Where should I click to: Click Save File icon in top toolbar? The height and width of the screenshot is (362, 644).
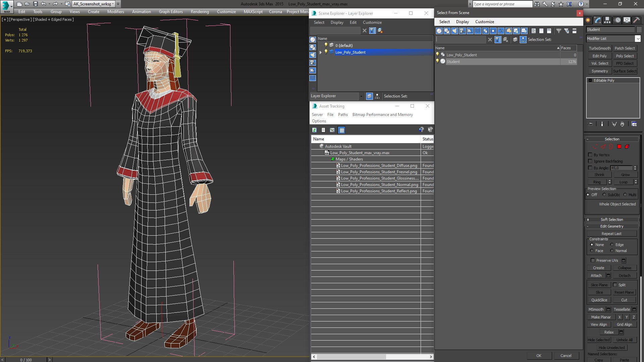click(36, 4)
